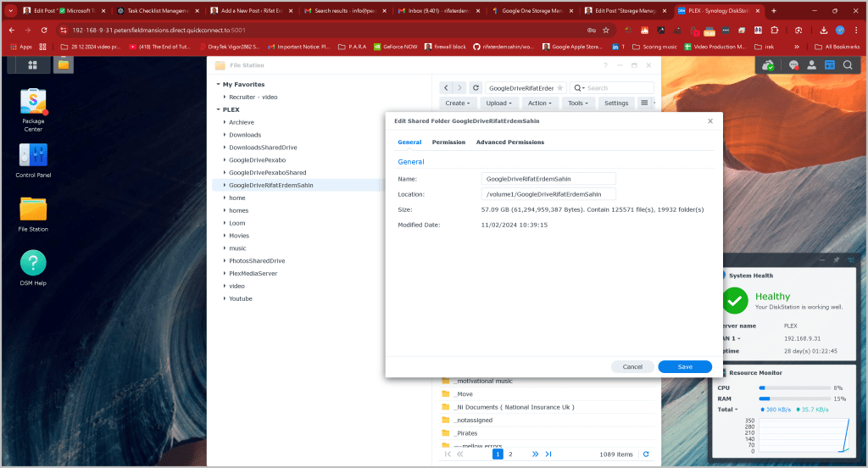Image resolution: width=868 pixels, height=468 pixels.
Task: Open Control Panel desktop icon
Action: pos(33,160)
